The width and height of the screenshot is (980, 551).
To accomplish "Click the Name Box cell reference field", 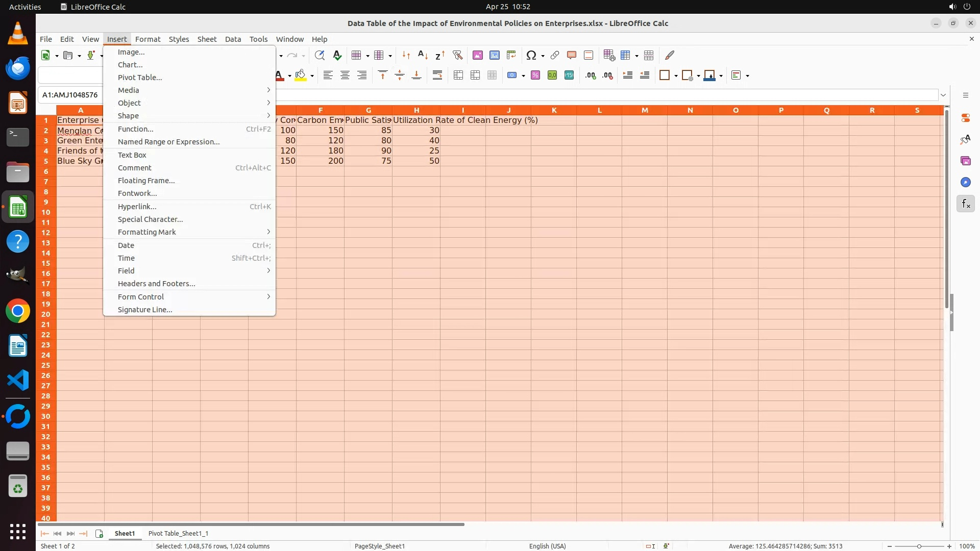I will pos(70,95).
